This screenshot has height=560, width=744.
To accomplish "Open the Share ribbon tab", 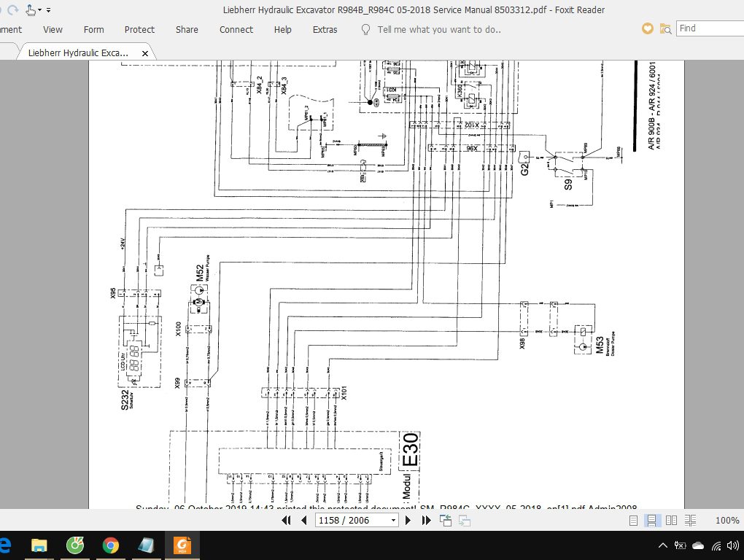I will point(187,29).
